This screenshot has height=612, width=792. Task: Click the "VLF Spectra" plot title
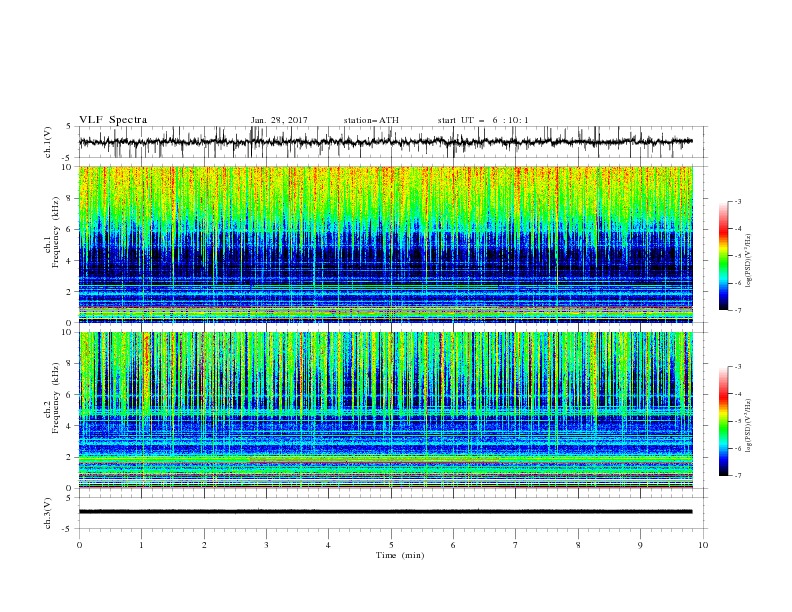click(x=113, y=120)
